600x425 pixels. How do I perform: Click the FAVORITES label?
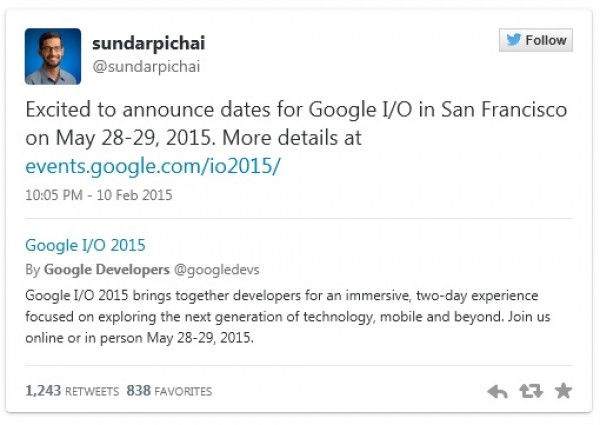tap(183, 391)
